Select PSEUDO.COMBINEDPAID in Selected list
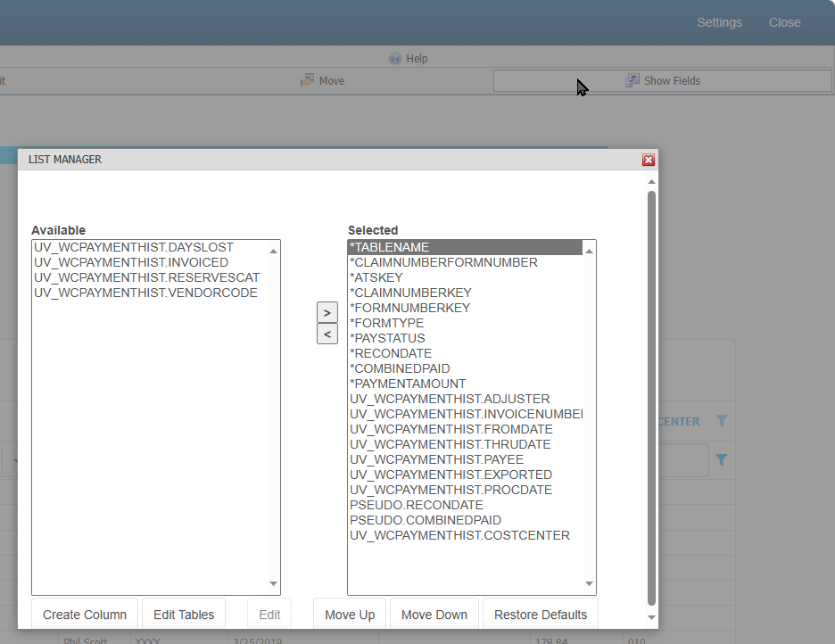Viewport: 835px width, 644px height. click(x=426, y=520)
